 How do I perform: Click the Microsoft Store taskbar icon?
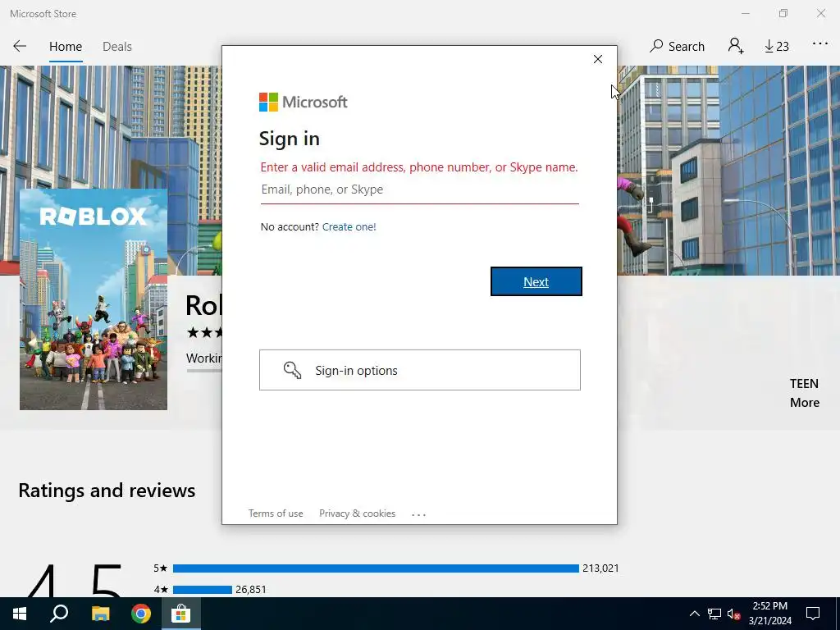[181, 614]
